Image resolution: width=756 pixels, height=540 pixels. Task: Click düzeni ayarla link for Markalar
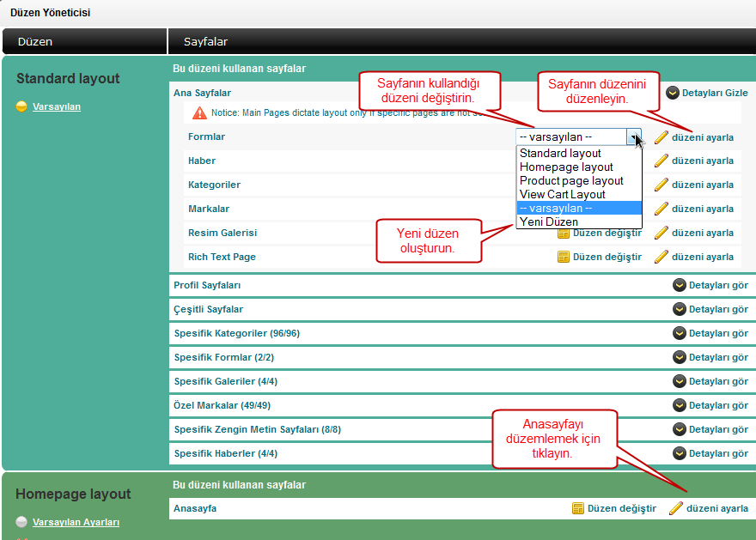(x=702, y=209)
